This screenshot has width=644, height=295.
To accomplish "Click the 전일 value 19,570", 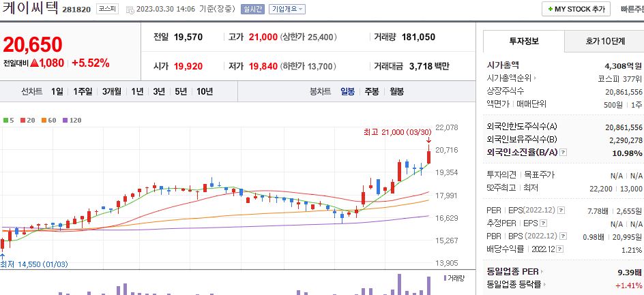I will [188, 37].
